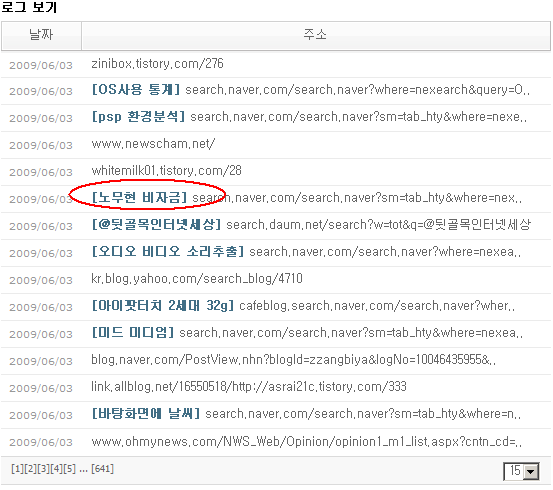
Task: Open www.newscham.net/ referrer link
Action: pos(153,144)
